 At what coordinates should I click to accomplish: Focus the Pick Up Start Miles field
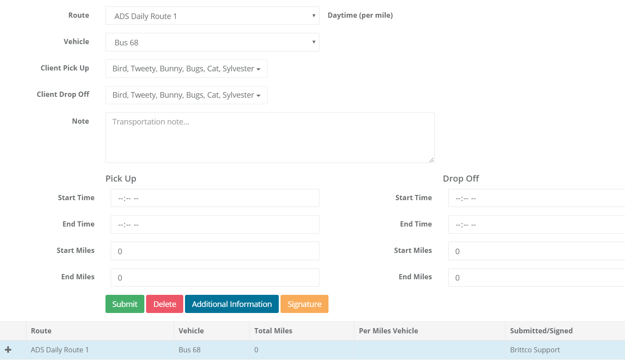pos(215,251)
